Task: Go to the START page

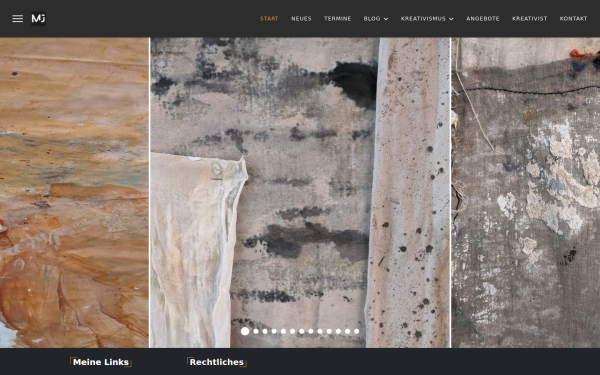Action: point(269,19)
